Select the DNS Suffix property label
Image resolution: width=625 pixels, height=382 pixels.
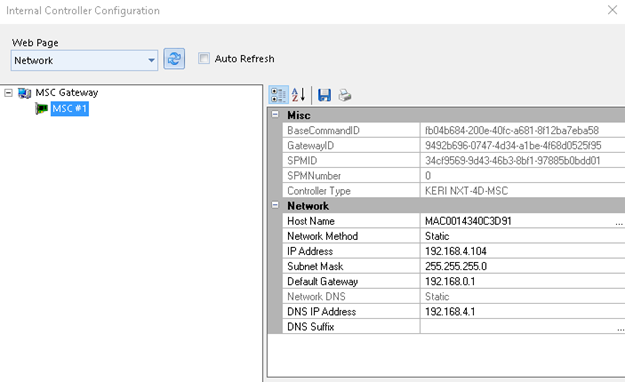coord(311,327)
